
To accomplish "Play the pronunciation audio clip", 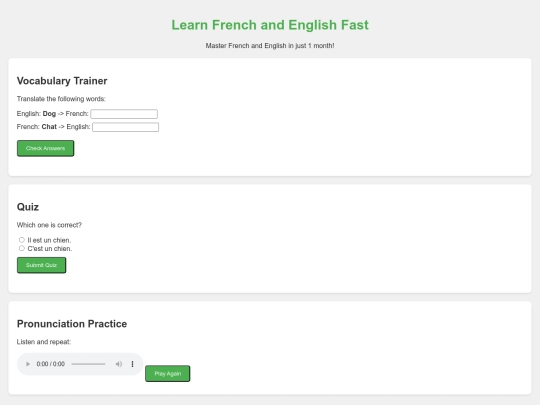I will [28, 364].
